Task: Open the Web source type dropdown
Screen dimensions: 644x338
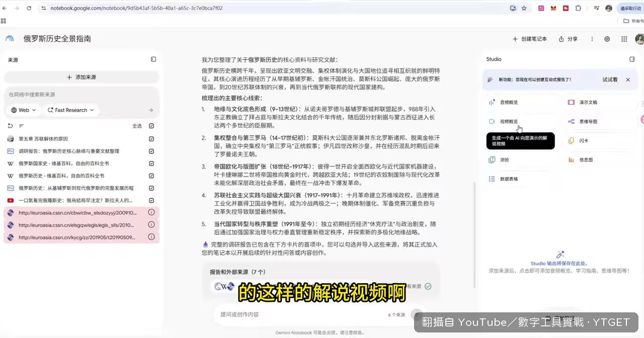Action: [x=24, y=110]
